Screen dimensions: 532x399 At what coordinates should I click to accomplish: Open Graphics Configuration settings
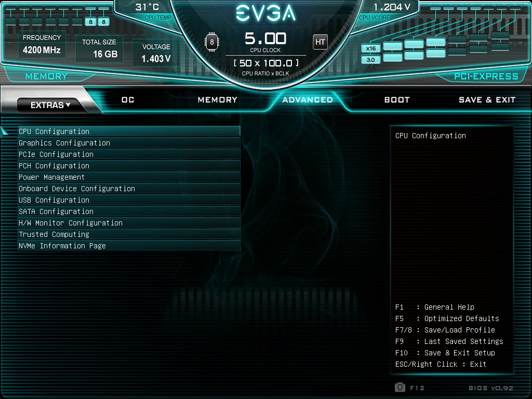click(x=129, y=143)
